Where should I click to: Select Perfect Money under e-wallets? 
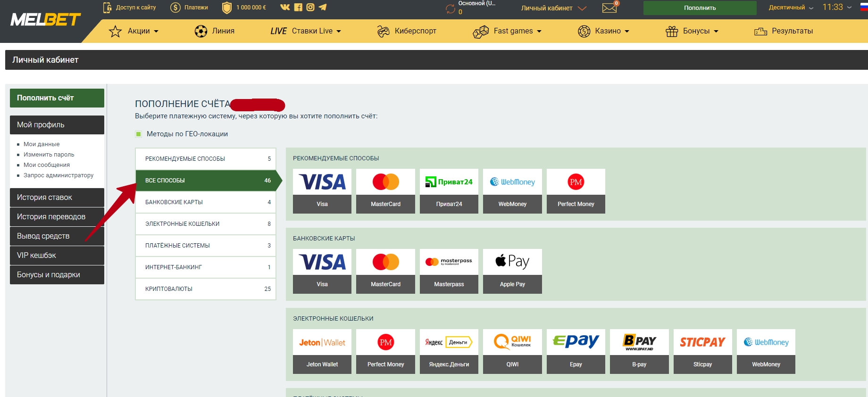coord(385,351)
